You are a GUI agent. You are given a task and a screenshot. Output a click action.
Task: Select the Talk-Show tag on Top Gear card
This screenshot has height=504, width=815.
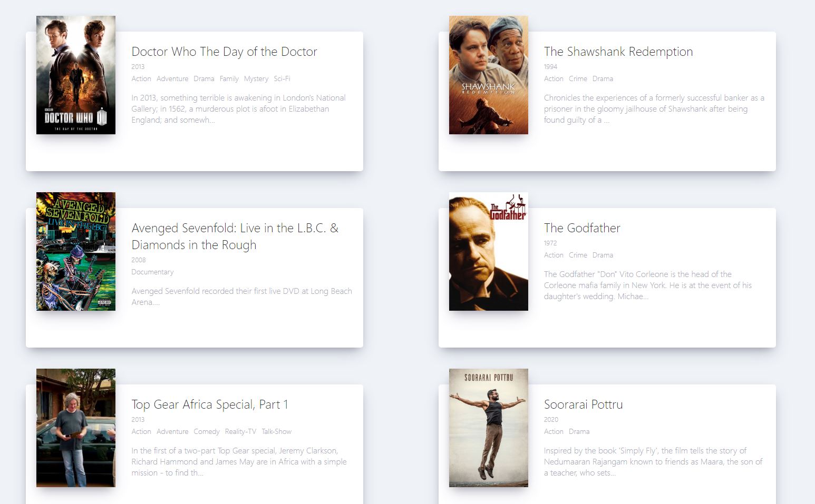click(x=277, y=431)
